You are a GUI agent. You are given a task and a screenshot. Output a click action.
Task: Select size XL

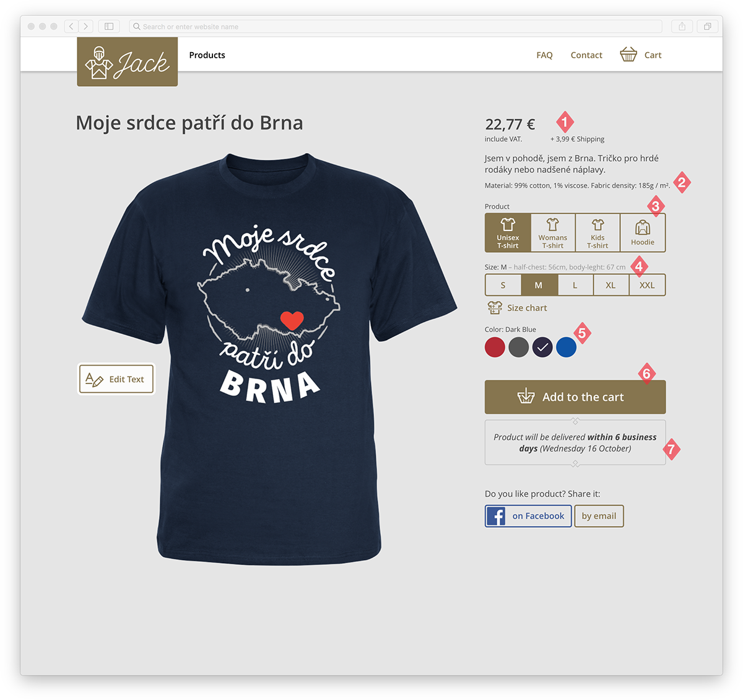(610, 285)
